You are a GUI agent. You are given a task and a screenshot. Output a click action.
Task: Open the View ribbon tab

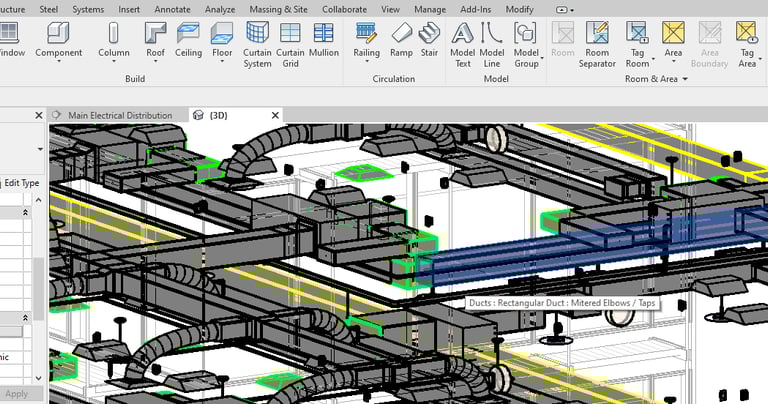click(x=390, y=9)
